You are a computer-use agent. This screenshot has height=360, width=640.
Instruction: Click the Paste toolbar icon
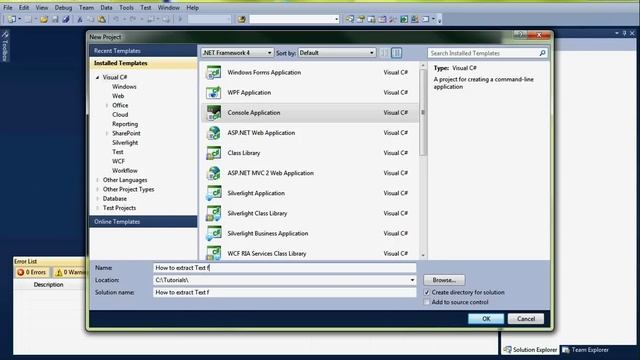coord(101,19)
